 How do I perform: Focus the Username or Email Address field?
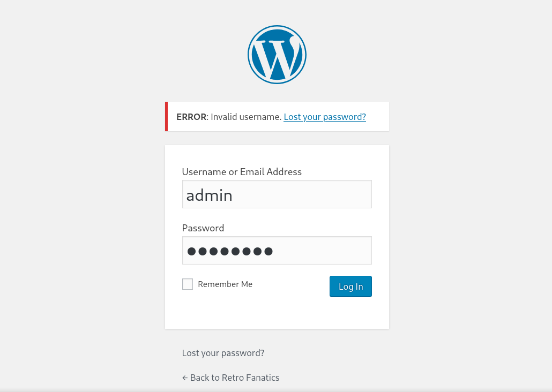pyautogui.click(x=277, y=194)
